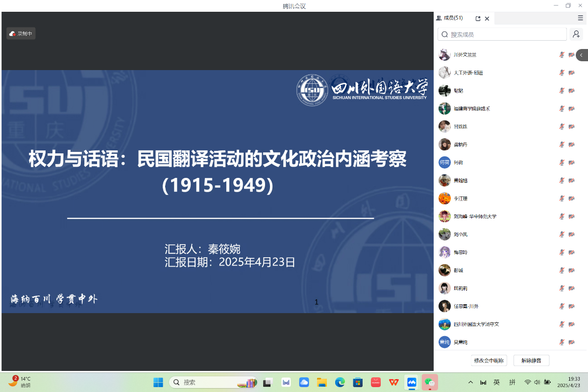The width and height of the screenshot is (588, 392).
Task: Pop out the members panel window
Action: [x=478, y=19]
